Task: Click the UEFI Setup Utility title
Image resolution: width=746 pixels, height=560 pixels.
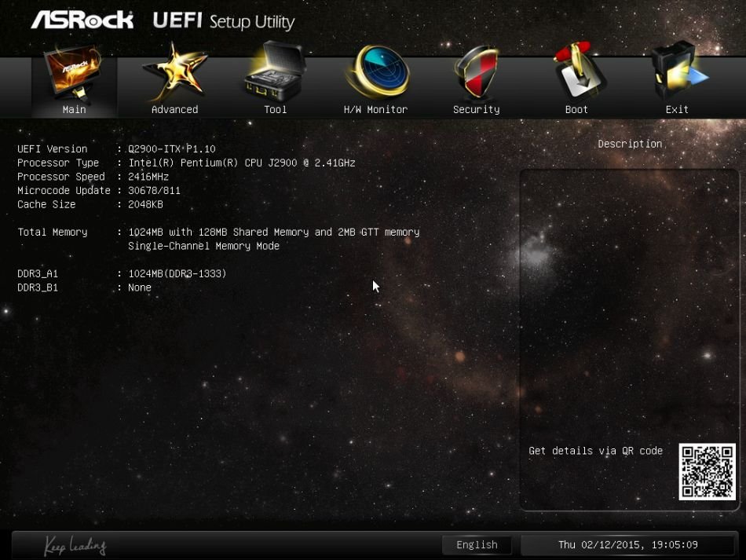Action: point(224,21)
